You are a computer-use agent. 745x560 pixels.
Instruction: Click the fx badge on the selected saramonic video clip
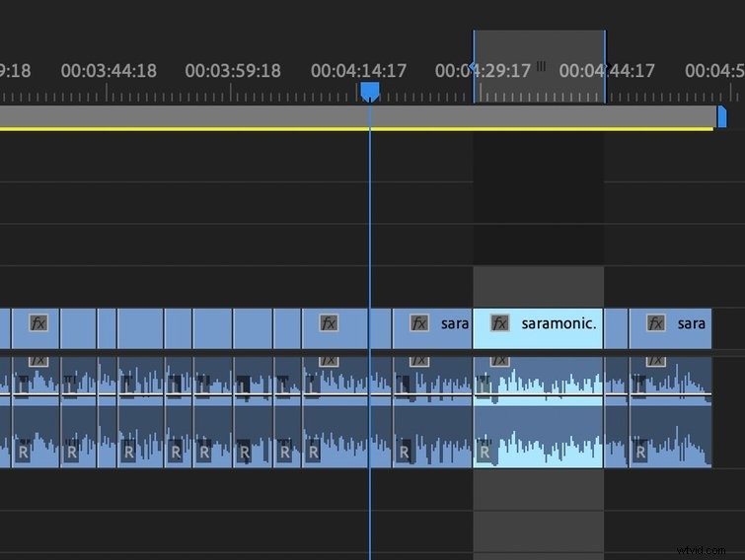click(x=499, y=323)
